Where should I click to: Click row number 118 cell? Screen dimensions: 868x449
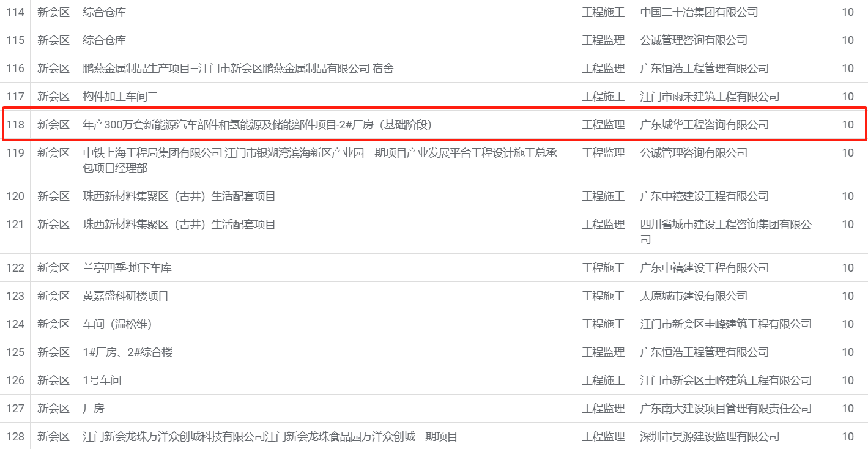[x=15, y=125]
